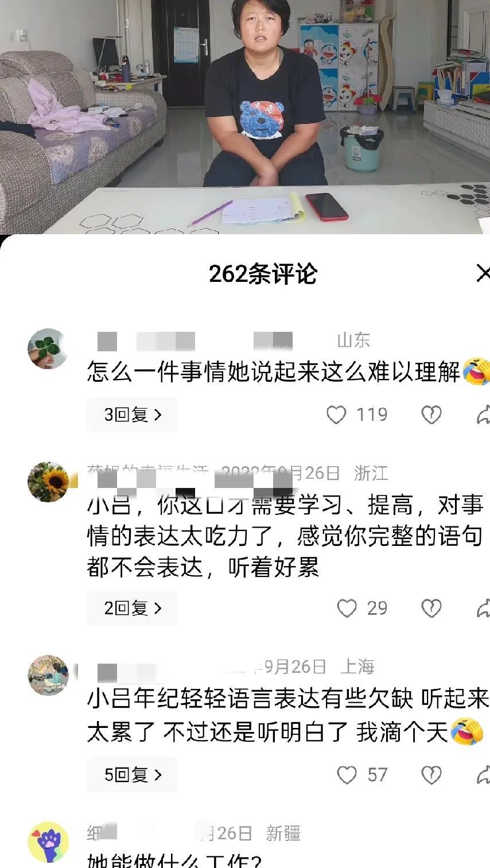Dislike the Zhejiang user's comment
The width and height of the screenshot is (490, 868).
431,609
